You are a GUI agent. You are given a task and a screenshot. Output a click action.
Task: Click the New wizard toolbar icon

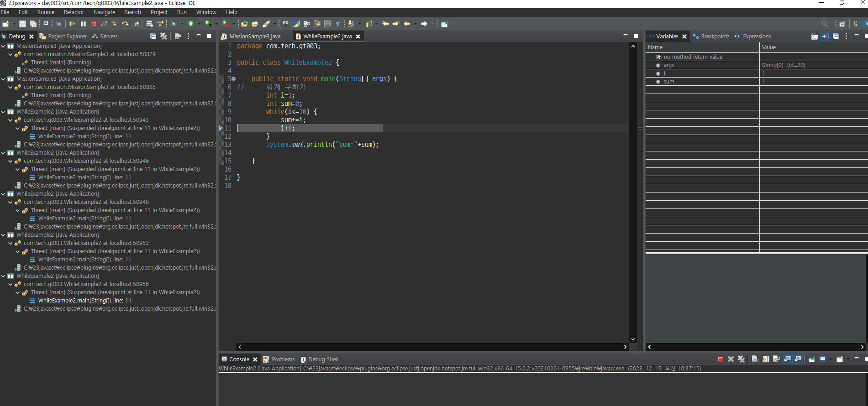(5, 24)
